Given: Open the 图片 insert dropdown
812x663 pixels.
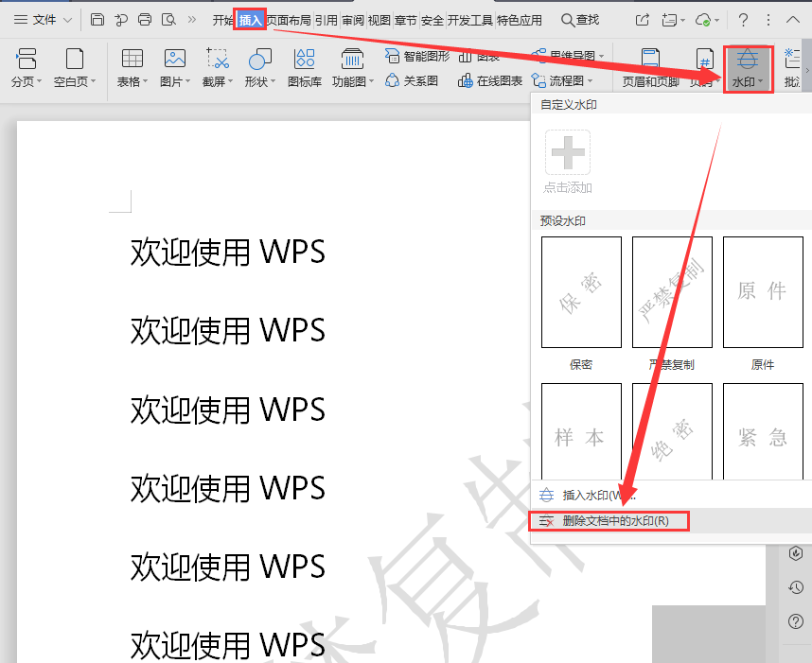Looking at the screenshot, I should click(174, 67).
